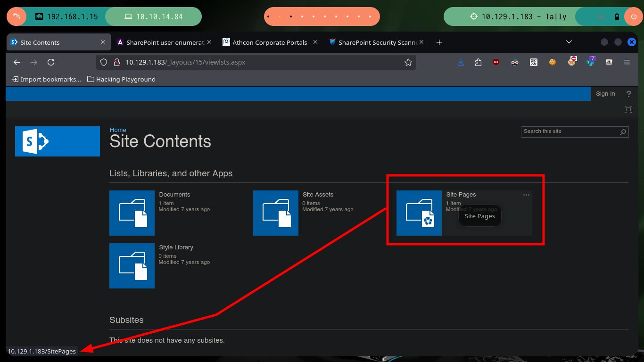Switch to the Site Contents tab
The image size is (644, 362).
point(58,42)
